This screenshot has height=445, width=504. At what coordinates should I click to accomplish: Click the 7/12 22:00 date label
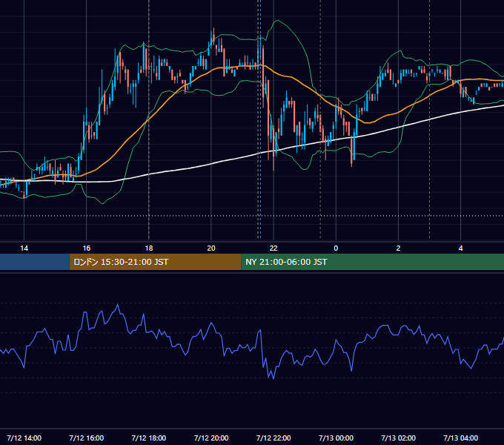(273, 438)
